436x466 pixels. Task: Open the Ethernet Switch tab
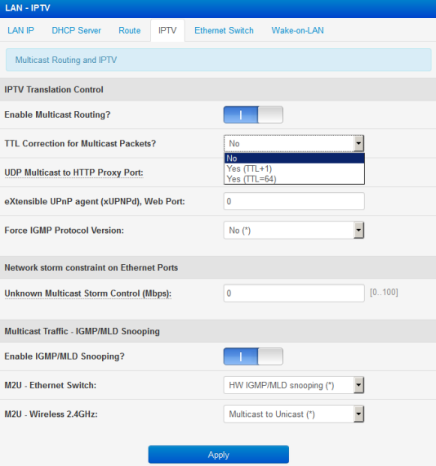coord(224,31)
